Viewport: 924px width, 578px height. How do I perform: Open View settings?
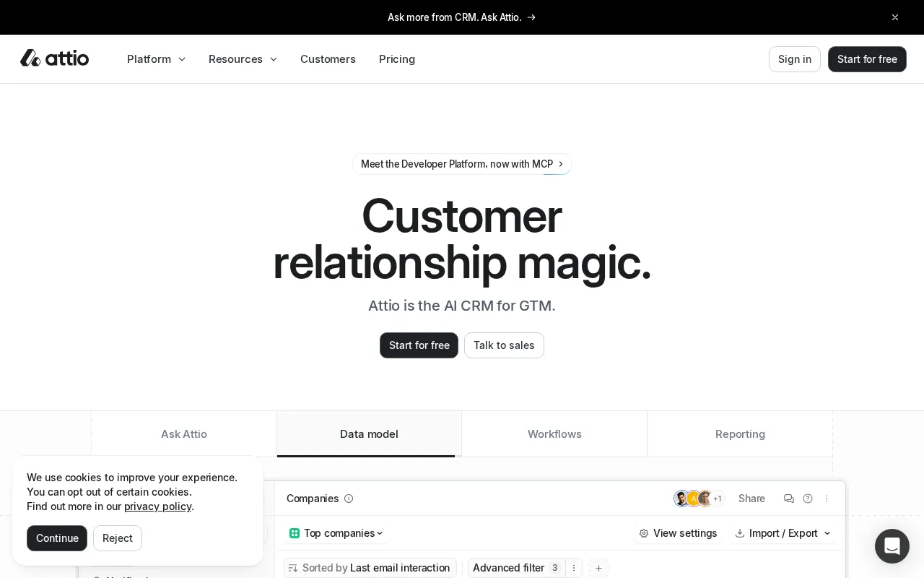(x=678, y=533)
